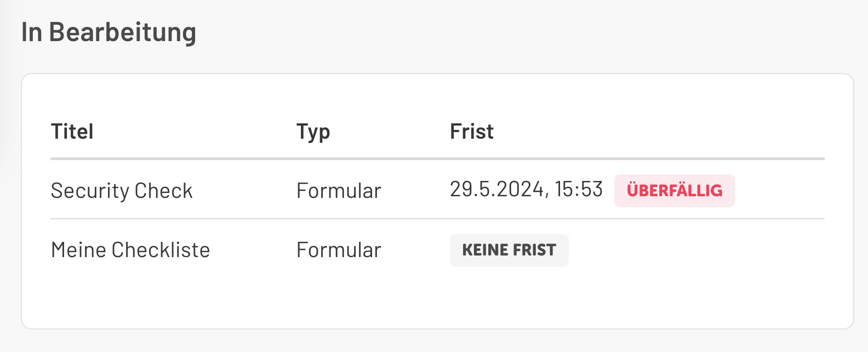Click the Titel column header label
Viewport: 868px width, 352px height.
[72, 132]
